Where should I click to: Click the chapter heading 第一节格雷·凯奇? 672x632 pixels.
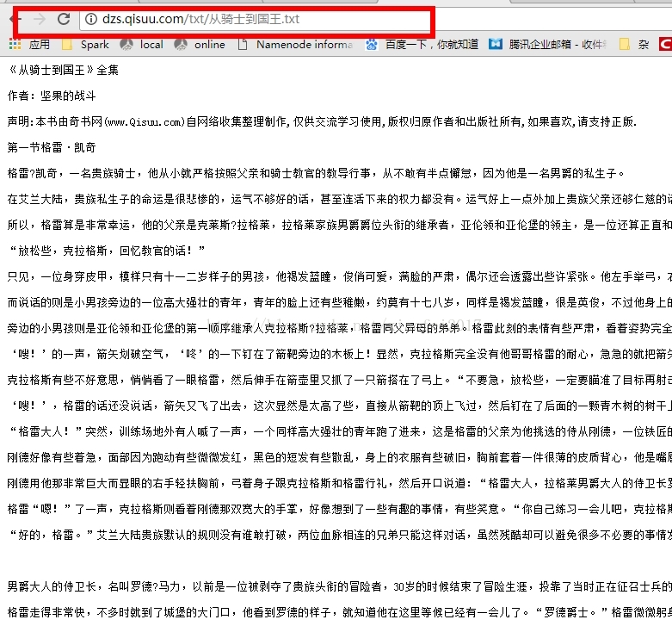click(x=52, y=147)
